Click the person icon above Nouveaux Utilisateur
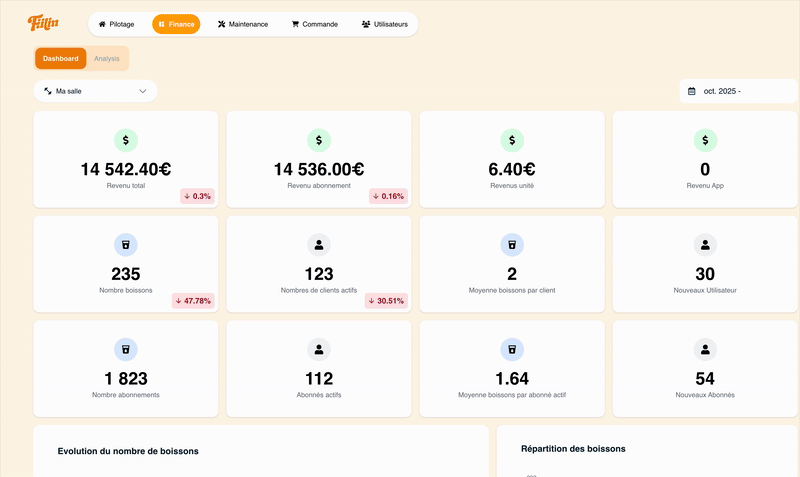Viewport: 800px width, 477px height. pos(705,244)
